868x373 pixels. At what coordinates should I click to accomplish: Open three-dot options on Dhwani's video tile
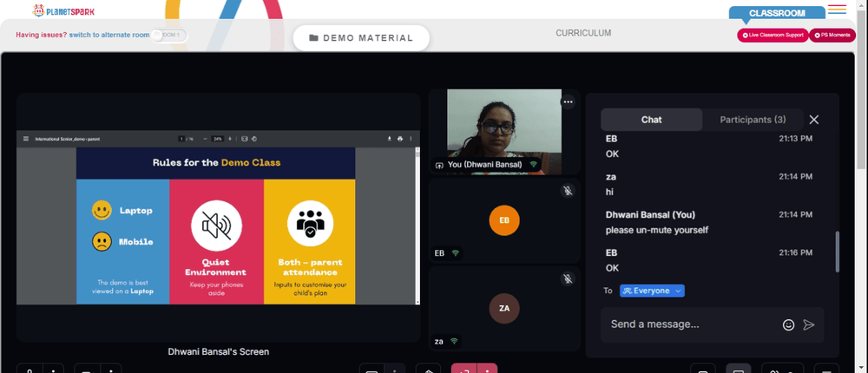568,101
